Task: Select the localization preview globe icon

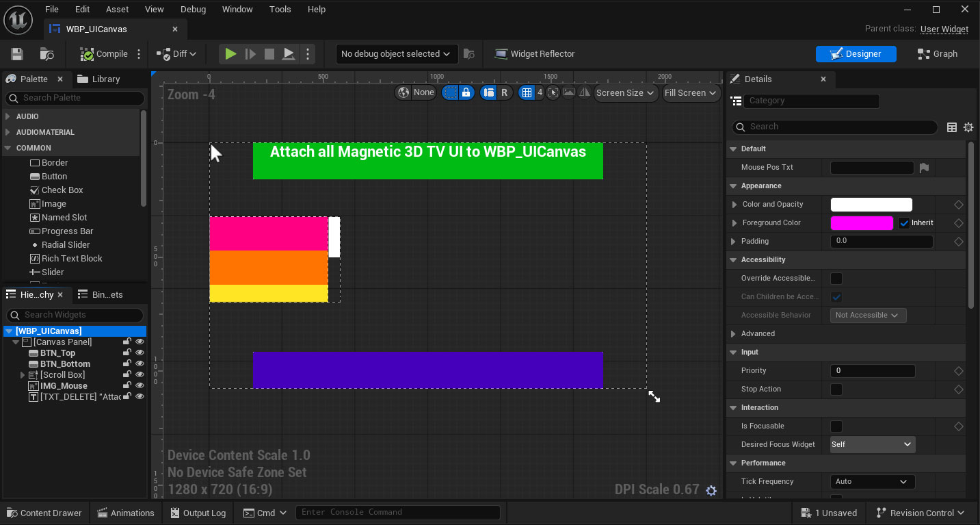Action: tap(403, 92)
